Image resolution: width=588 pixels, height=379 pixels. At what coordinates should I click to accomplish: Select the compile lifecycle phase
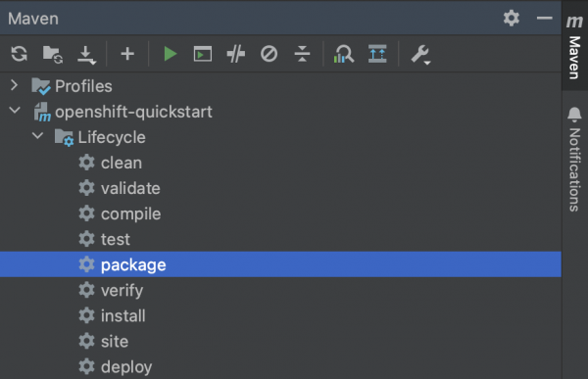131,214
